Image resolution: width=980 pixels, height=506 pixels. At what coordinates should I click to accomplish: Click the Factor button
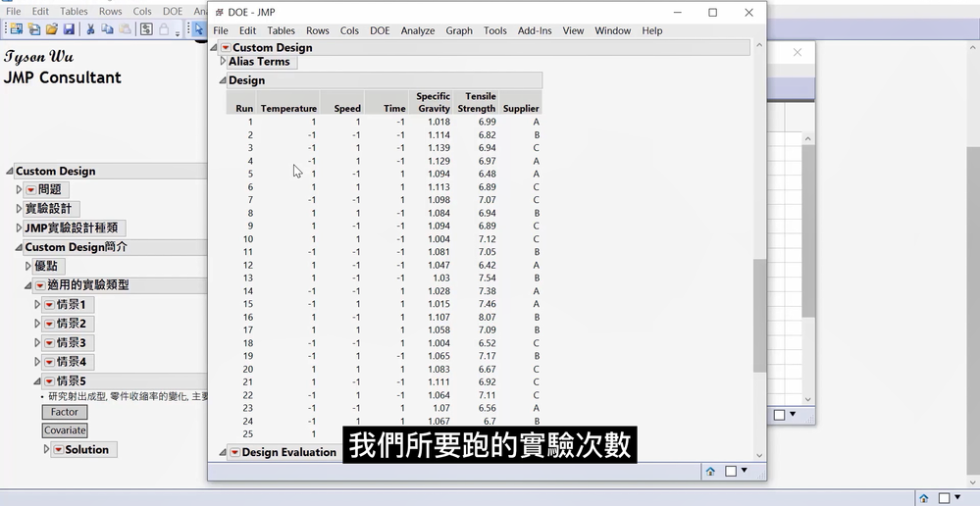coord(65,412)
